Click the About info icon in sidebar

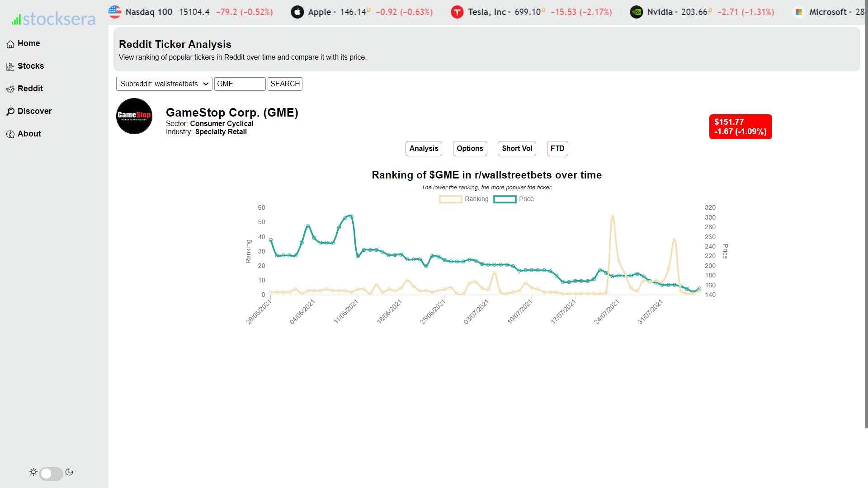[10, 134]
